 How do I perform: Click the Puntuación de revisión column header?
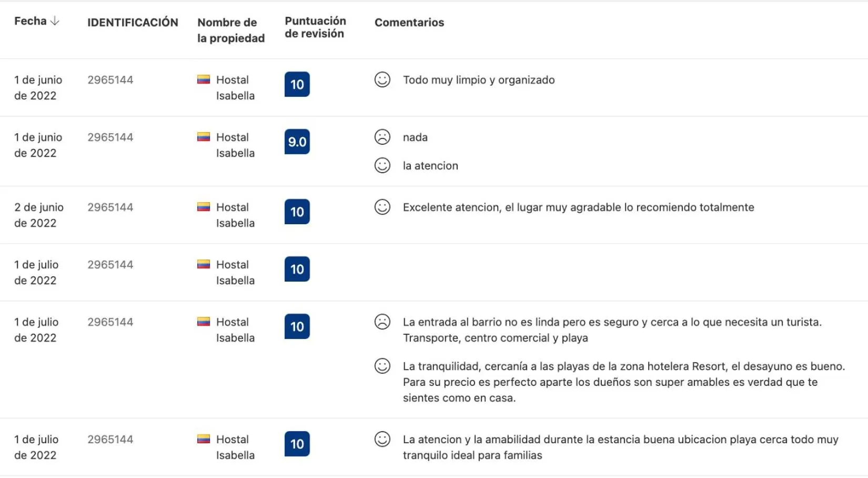[x=315, y=27]
